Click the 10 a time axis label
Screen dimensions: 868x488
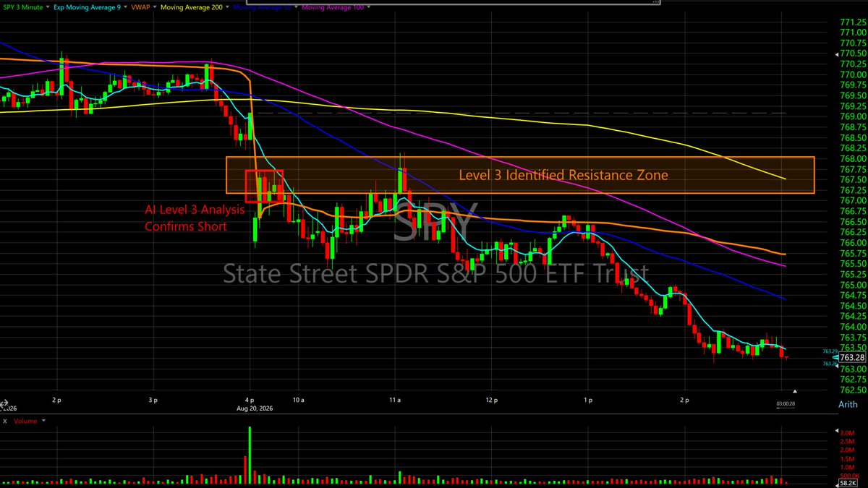[299, 400]
